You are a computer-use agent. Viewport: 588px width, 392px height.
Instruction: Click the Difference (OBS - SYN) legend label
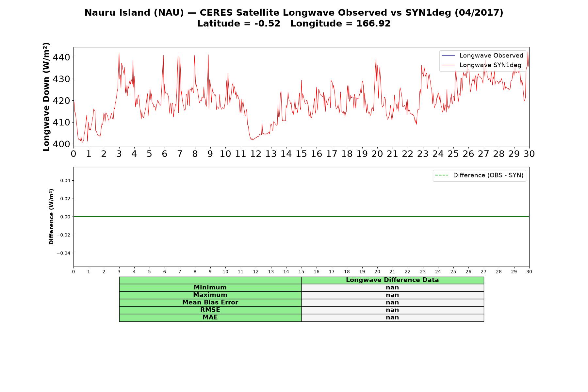(488, 175)
